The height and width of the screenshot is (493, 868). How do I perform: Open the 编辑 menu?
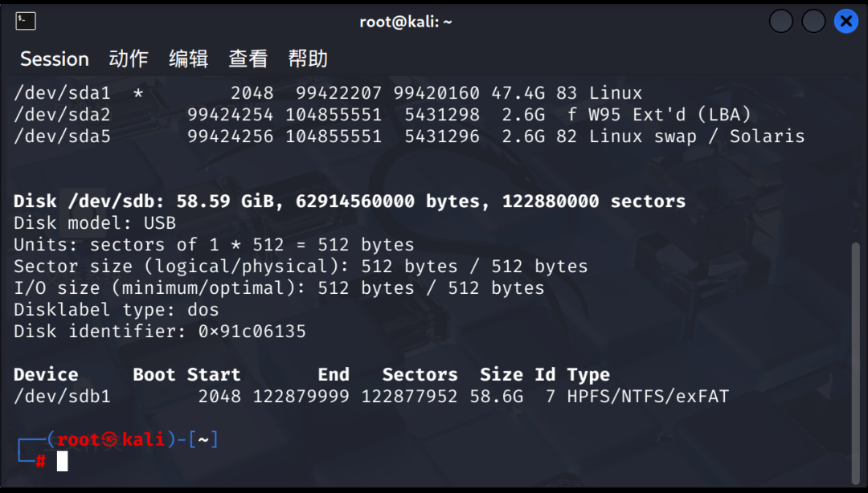pos(189,59)
